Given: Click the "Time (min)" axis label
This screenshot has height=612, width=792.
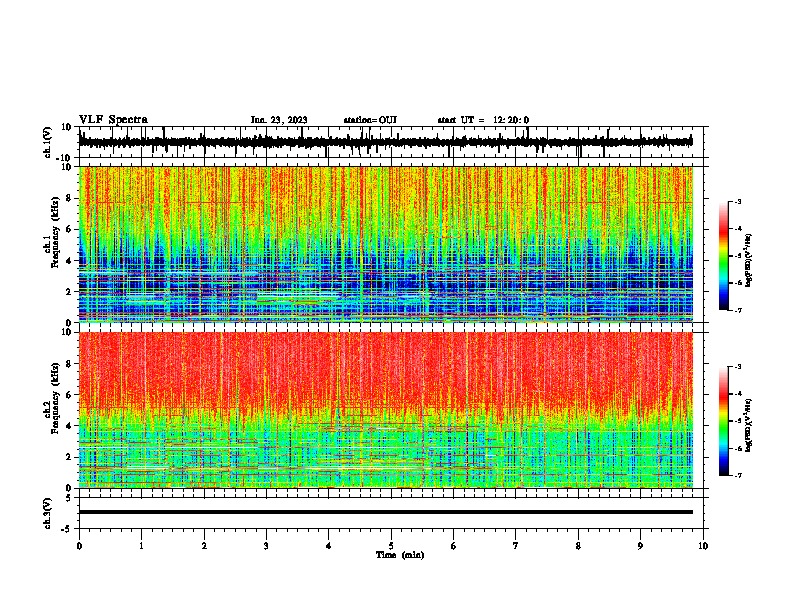Looking at the screenshot, I should [400, 555].
